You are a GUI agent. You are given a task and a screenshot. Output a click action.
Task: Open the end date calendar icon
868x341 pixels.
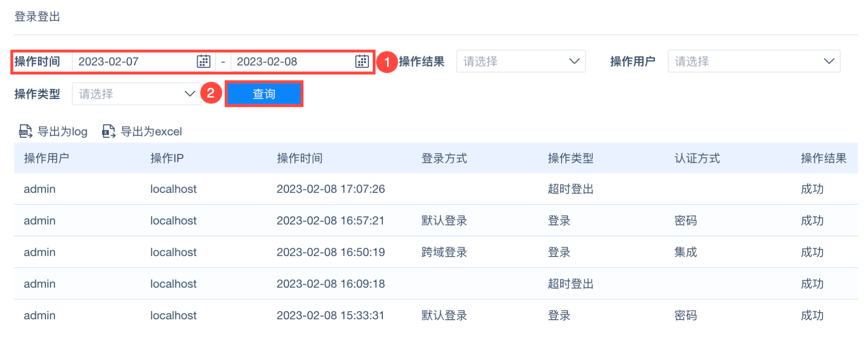tap(362, 61)
